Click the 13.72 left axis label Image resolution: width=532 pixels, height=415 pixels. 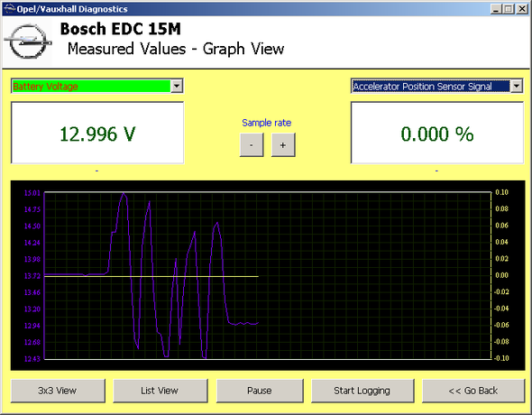32,276
